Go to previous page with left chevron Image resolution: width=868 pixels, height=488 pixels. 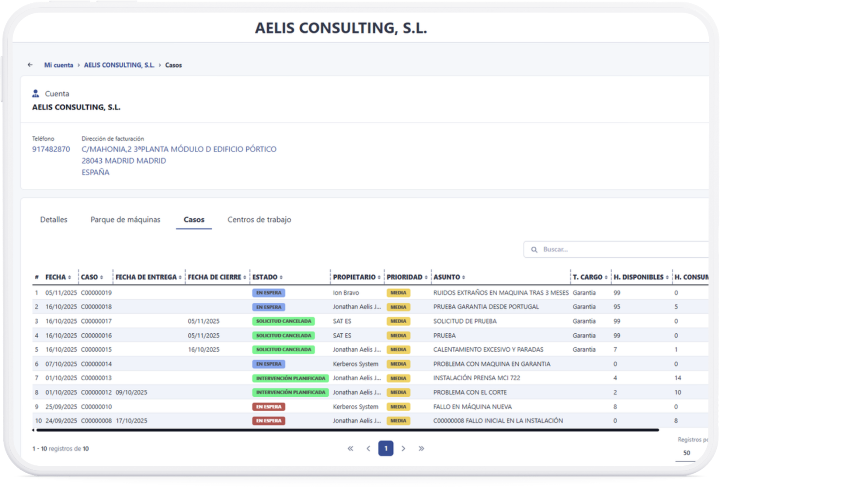click(368, 448)
